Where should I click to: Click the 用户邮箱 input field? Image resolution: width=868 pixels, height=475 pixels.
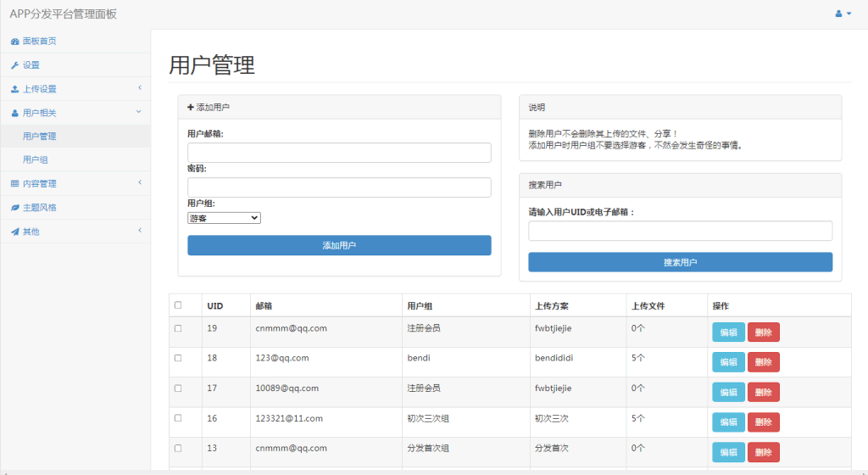(339, 153)
